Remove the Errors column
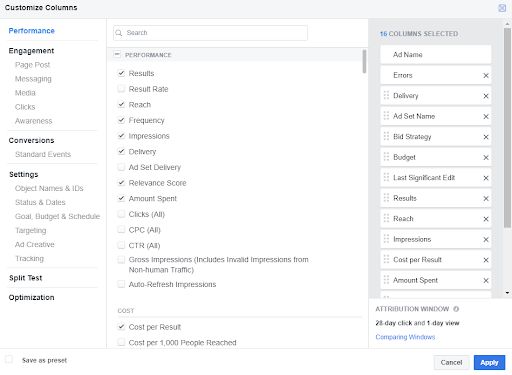The height and width of the screenshot is (375, 512). [486, 76]
